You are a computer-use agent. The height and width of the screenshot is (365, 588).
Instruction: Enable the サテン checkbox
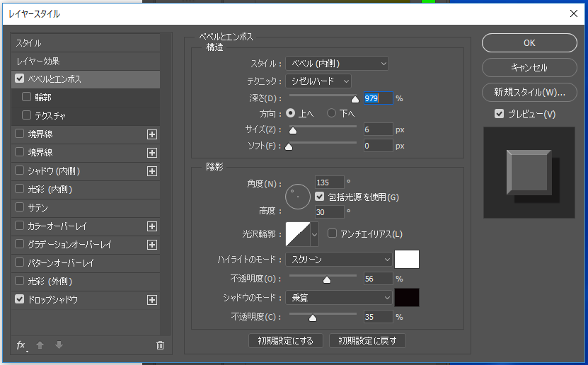20,207
